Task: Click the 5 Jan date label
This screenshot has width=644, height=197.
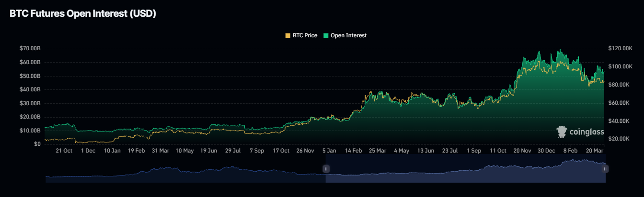Action: 329,151
